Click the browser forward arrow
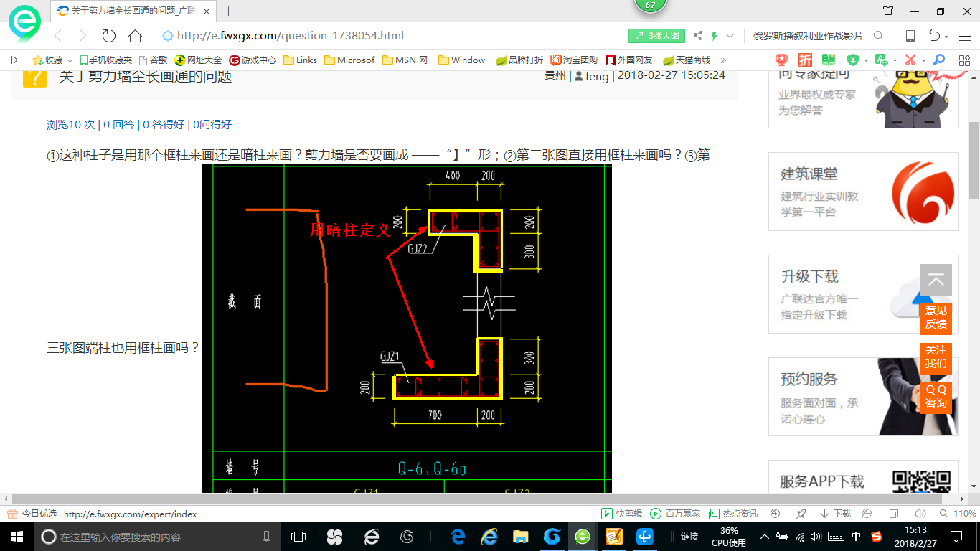This screenshot has width=980, height=551. click(x=83, y=36)
